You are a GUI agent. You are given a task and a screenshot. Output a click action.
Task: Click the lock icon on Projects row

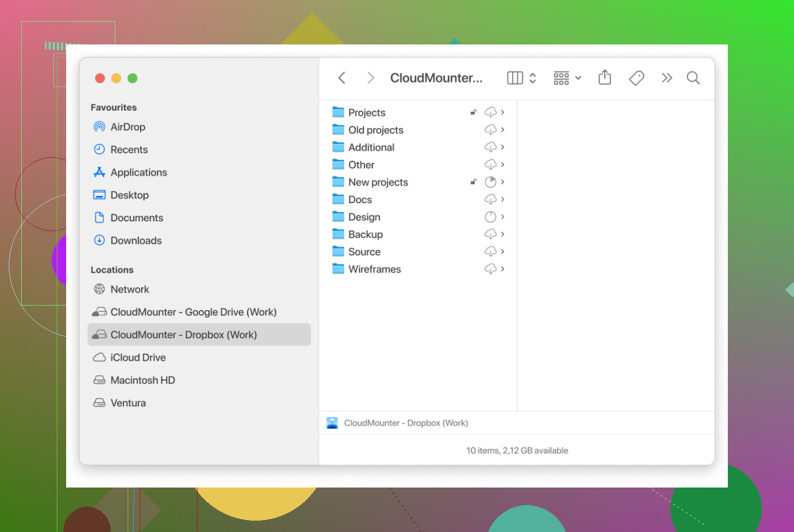473,112
